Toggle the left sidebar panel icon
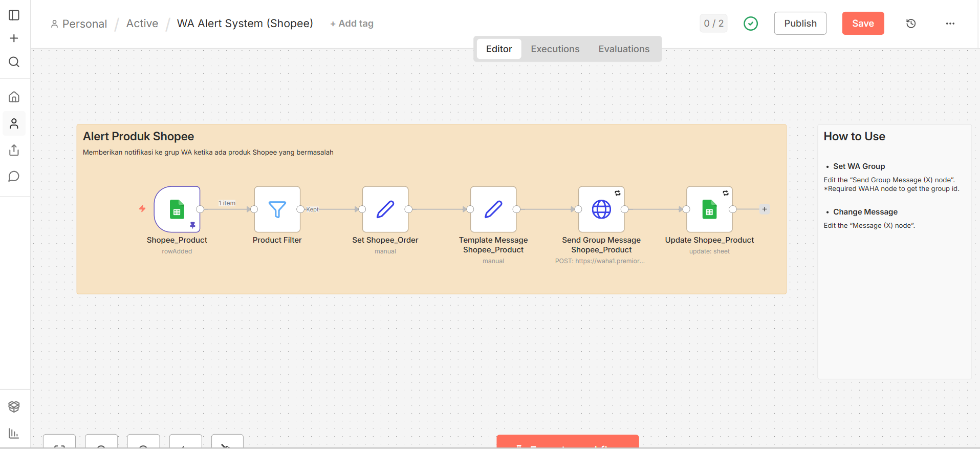980x449 pixels. (x=14, y=15)
